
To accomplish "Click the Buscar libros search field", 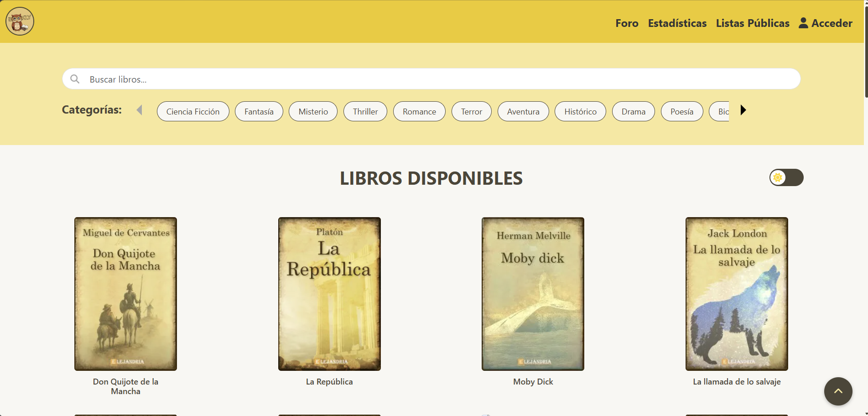I will coord(431,79).
